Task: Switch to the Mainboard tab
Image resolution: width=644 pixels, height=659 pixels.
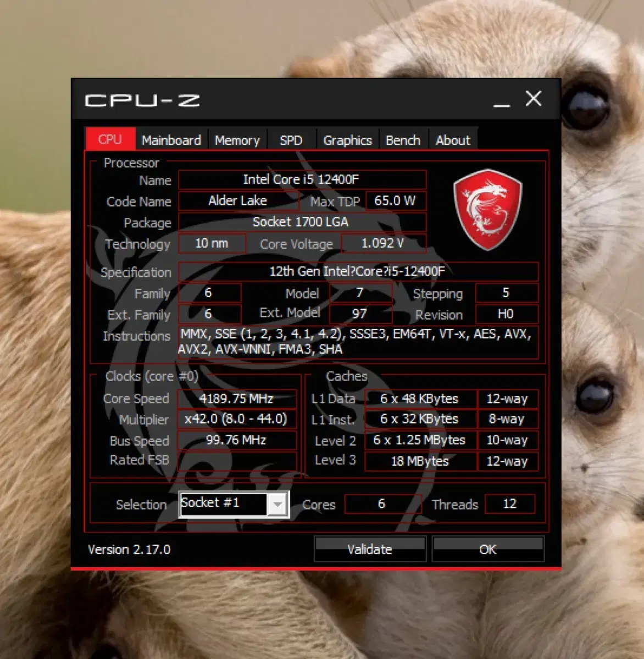Action: (x=171, y=140)
